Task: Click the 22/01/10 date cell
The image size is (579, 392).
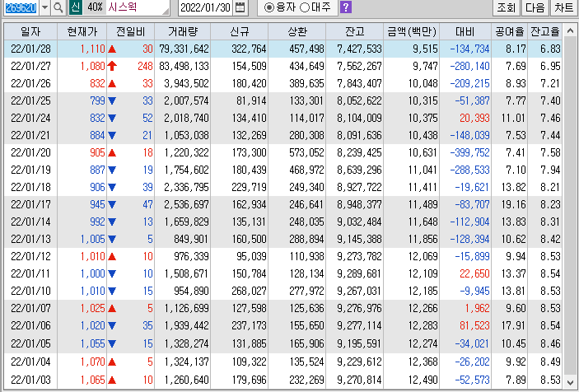Action: pos(30,291)
